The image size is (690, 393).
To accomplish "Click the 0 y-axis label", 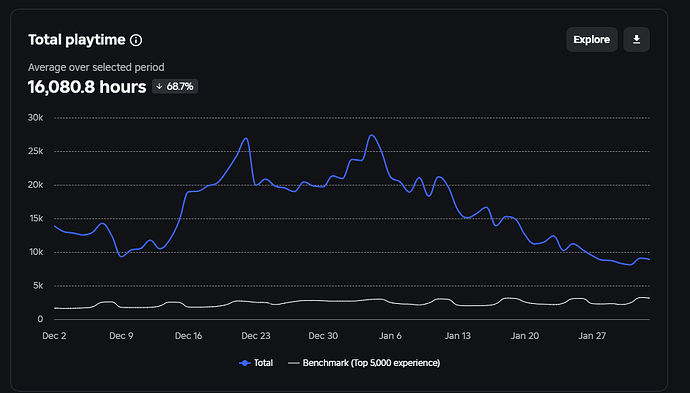I will pyautogui.click(x=40, y=319).
